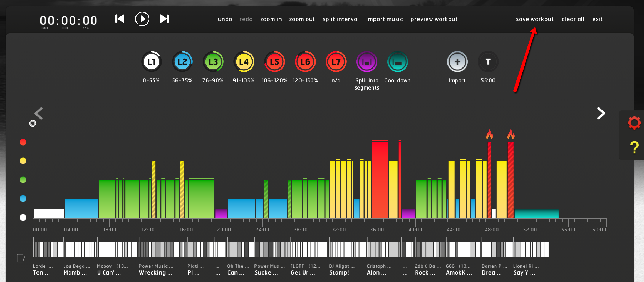Open import music from the top menu
Viewport: 644px width, 282px height.
click(384, 19)
